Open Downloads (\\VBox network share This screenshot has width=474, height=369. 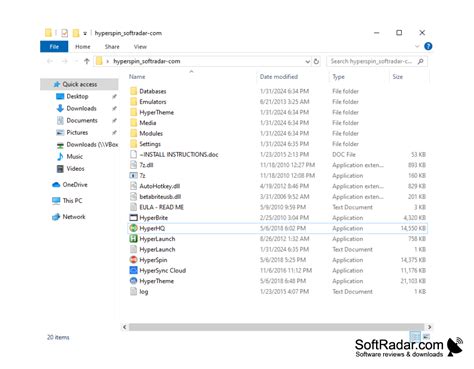92,144
